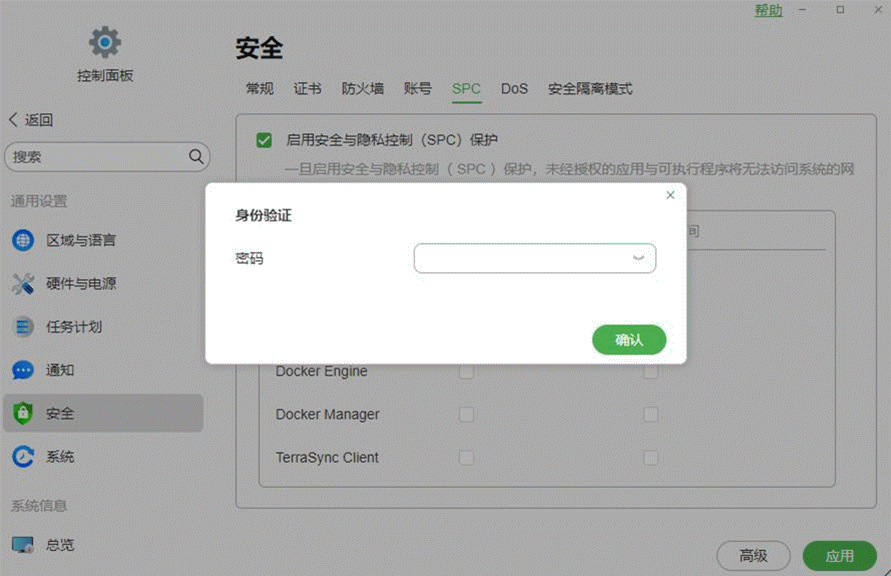891x576 pixels.
Task: Switch to the 防火墙 tab
Action: click(x=361, y=88)
